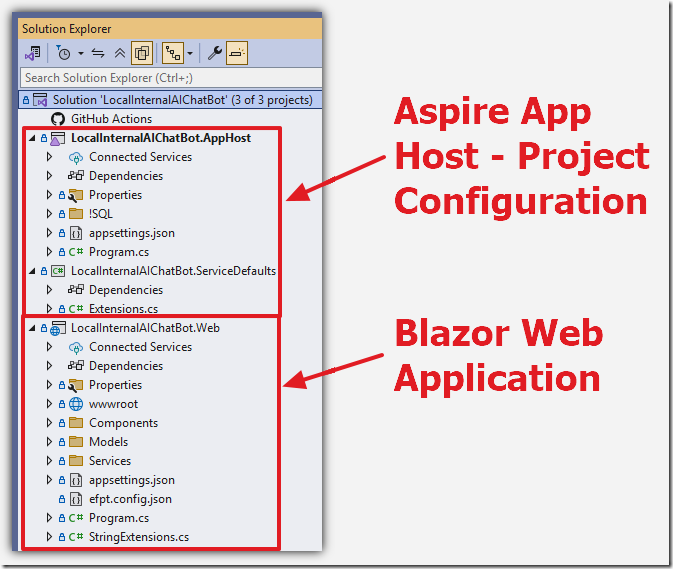Click efpt.config.json file icon
The width and height of the screenshot is (673, 569).
[x=76, y=499]
